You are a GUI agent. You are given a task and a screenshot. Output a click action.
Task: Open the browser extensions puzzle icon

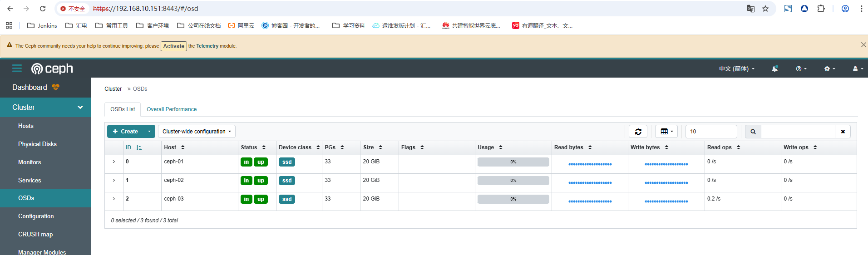(x=821, y=9)
